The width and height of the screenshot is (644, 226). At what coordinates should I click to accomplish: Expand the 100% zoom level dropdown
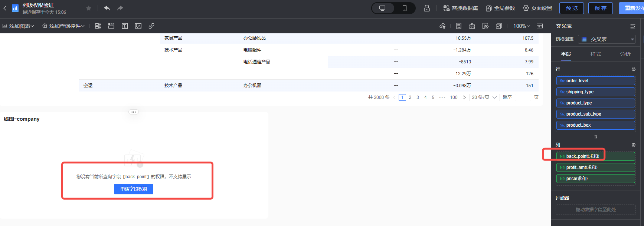click(x=522, y=26)
